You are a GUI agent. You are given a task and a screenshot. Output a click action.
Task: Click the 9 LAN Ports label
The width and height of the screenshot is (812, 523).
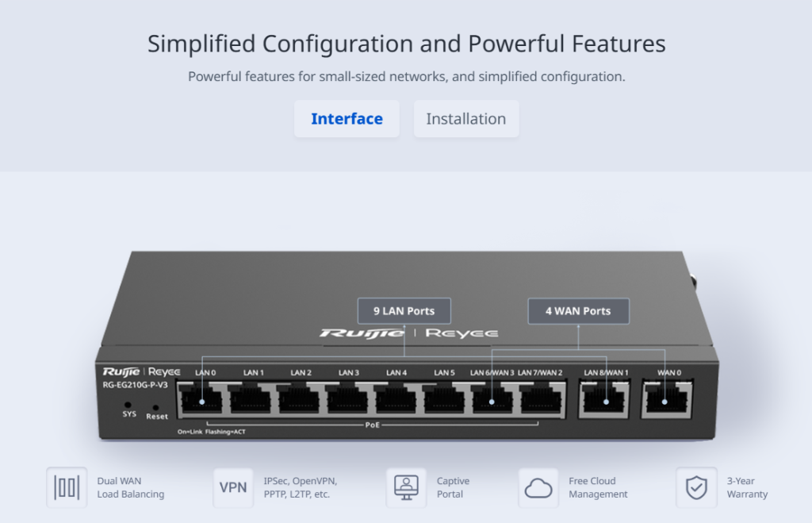pos(404,311)
